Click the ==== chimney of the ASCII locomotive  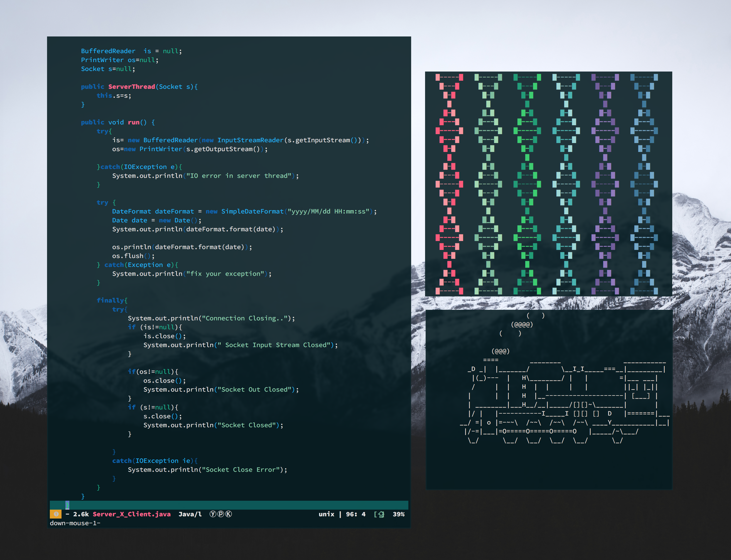click(x=491, y=360)
